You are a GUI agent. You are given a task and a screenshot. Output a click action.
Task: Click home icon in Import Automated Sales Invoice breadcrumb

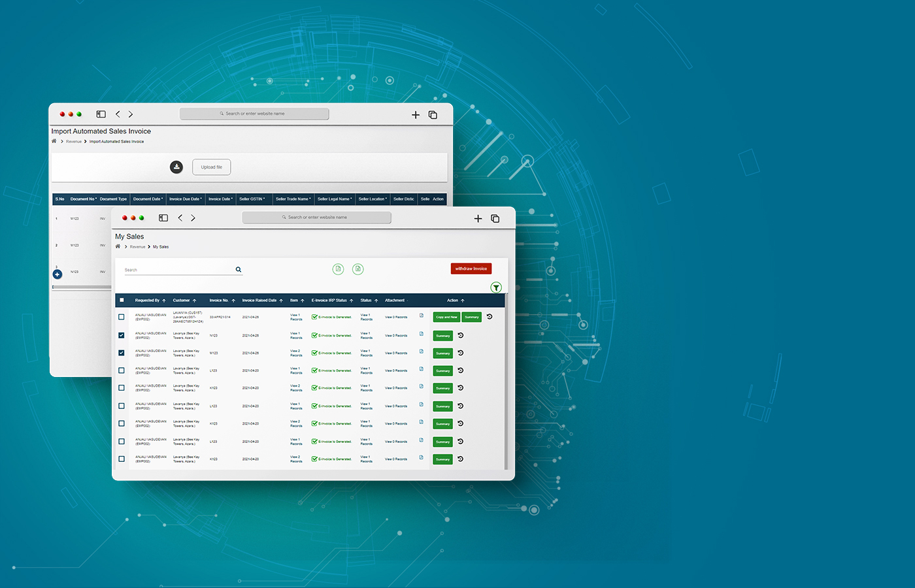tap(54, 141)
